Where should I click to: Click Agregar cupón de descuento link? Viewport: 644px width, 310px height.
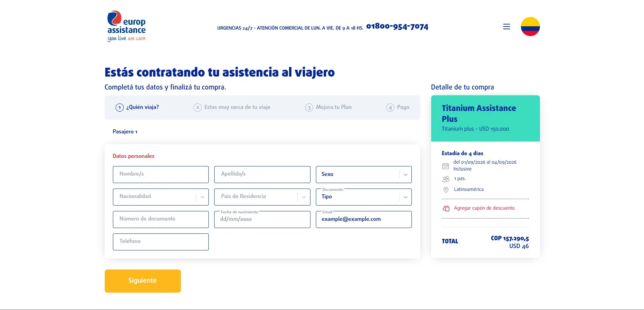tap(484, 208)
